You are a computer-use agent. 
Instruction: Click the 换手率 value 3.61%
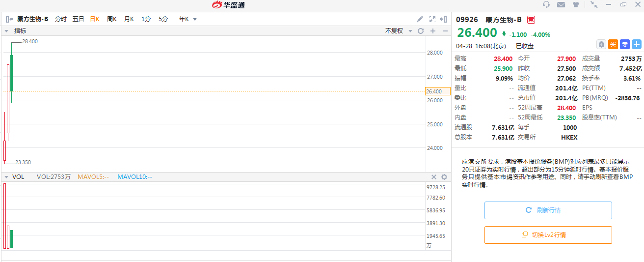click(632, 78)
